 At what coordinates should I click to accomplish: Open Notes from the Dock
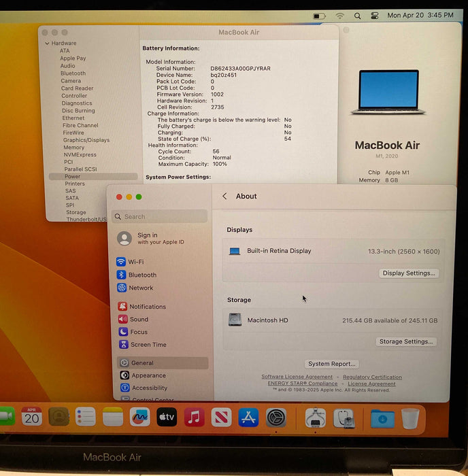(113, 417)
